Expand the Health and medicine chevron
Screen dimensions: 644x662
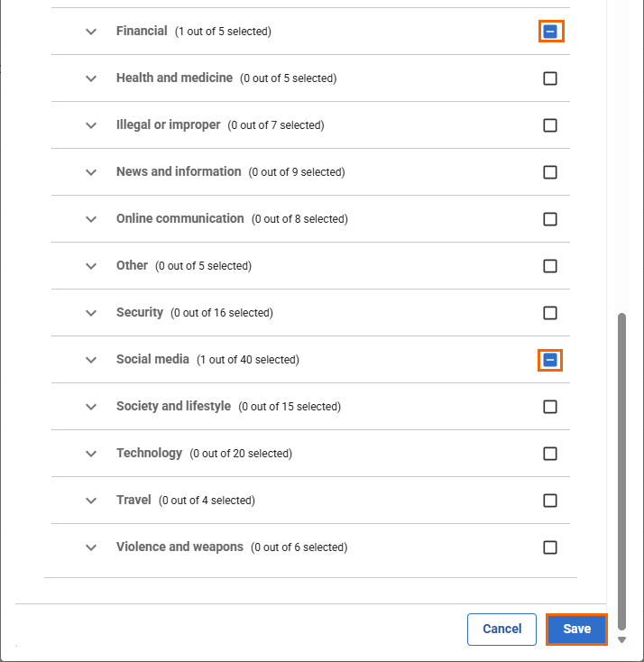click(x=90, y=78)
